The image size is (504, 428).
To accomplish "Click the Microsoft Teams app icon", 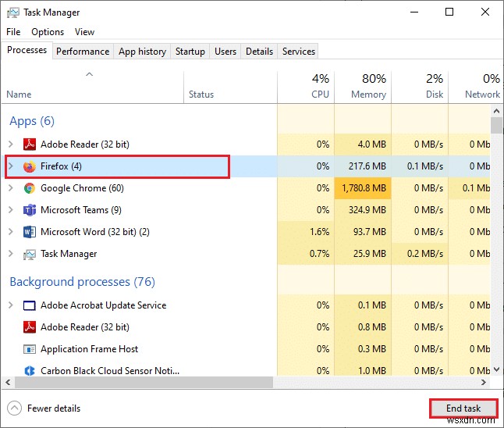I will point(30,210).
